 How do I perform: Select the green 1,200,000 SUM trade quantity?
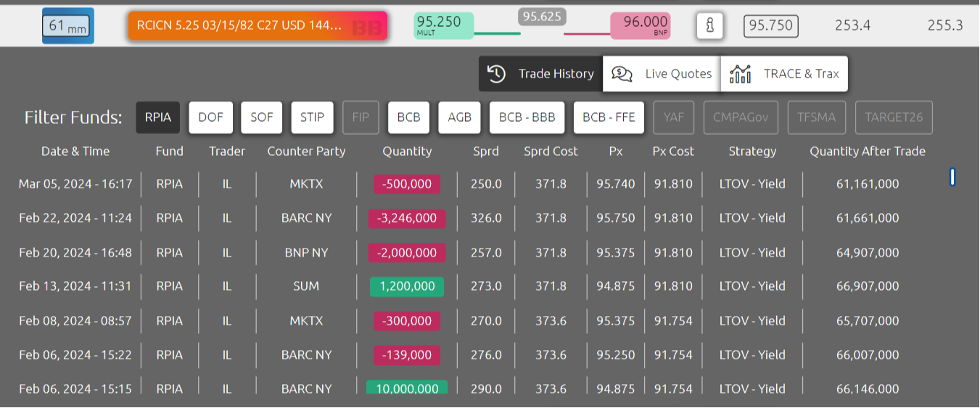tap(407, 286)
